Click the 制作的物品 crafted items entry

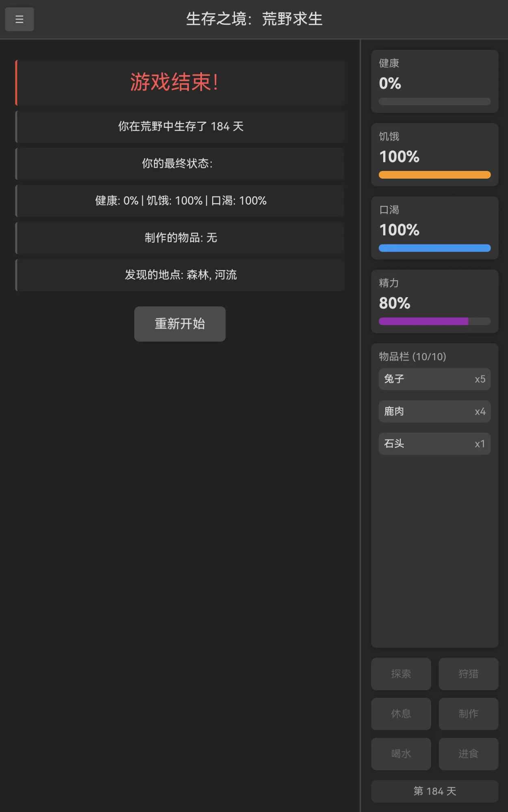coord(180,238)
